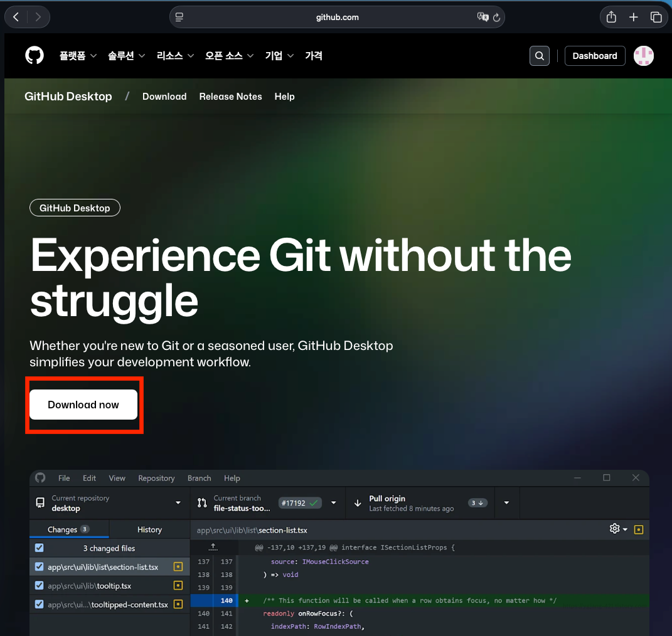Click the Pull origin button
Screen dimensions: 672x636
click(x=420, y=503)
